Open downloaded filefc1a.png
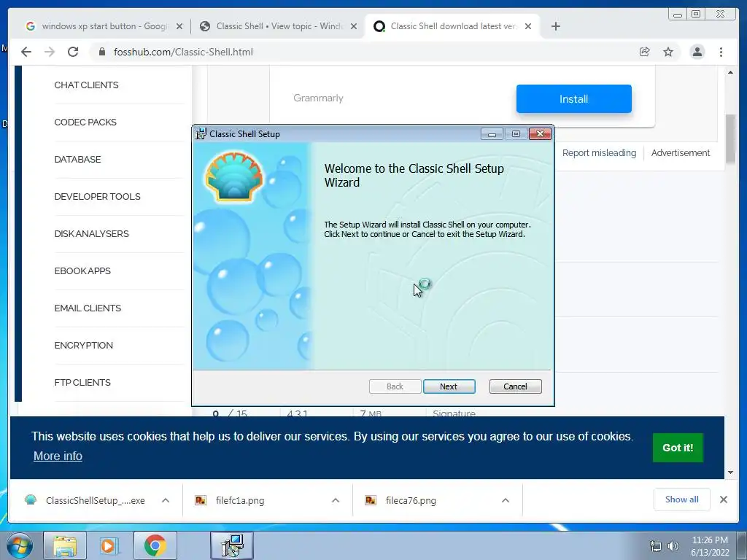 click(x=239, y=500)
